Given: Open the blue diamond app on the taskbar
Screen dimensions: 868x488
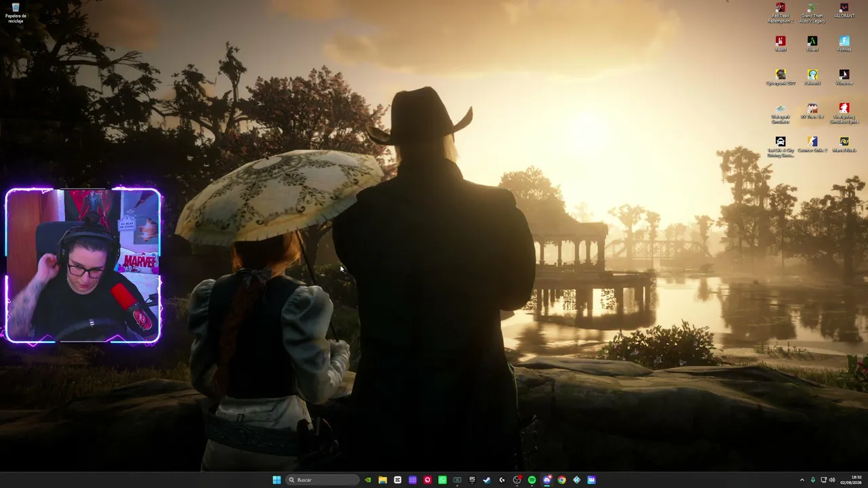Looking at the screenshot, I should click(576, 480).
